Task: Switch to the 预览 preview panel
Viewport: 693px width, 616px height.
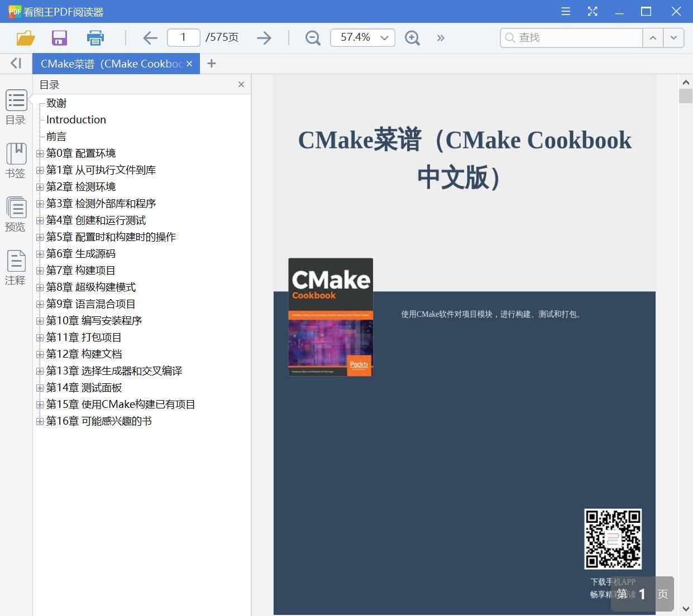Action: pyautogui.click(x=15, y=212)
